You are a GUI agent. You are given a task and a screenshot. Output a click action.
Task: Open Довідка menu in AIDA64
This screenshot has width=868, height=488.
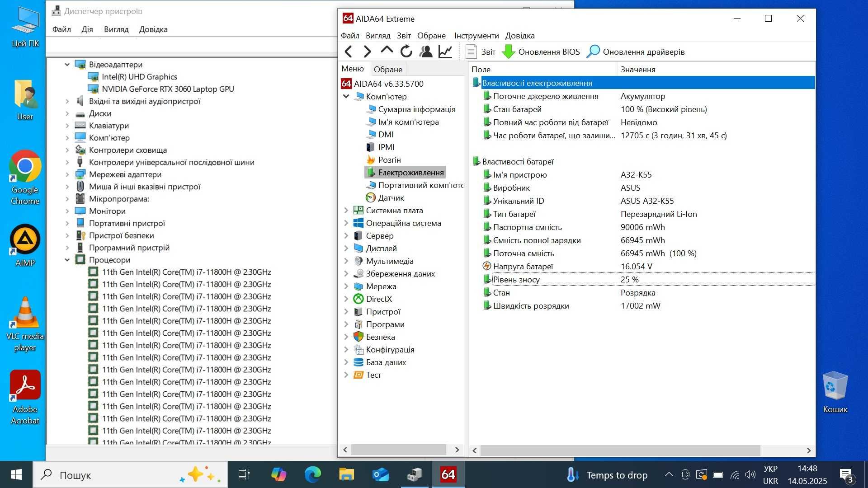coord(520,35)
